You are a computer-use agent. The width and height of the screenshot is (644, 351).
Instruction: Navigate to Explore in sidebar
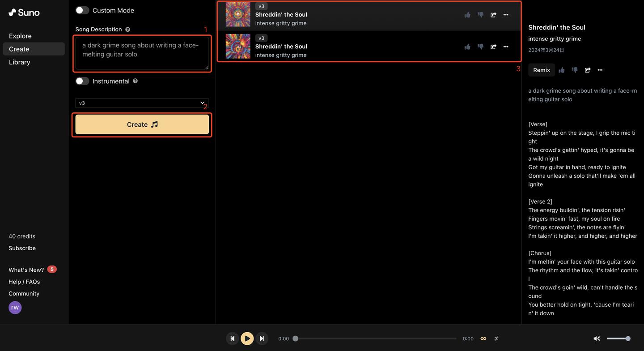point(20,36)
